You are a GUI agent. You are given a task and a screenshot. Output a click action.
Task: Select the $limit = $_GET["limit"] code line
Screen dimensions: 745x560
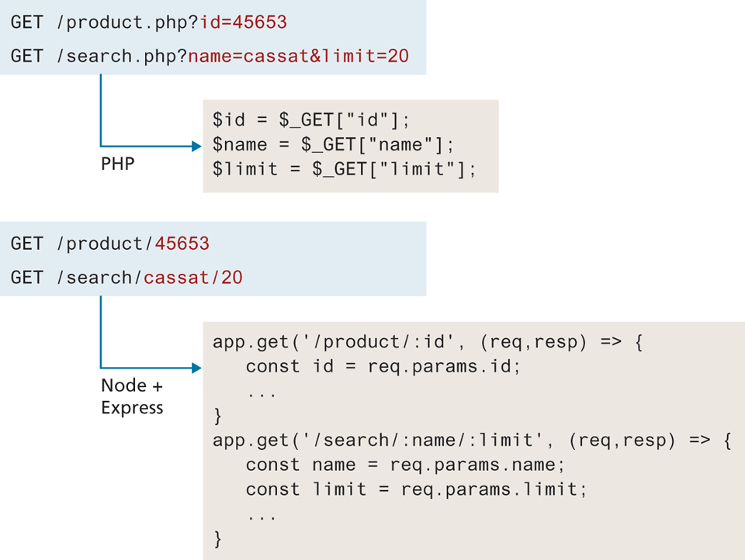[344, 169]
